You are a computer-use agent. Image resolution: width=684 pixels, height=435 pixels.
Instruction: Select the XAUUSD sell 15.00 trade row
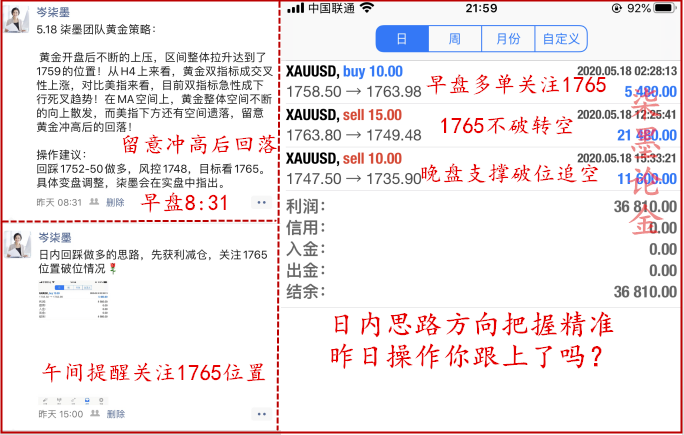[481, 125]
